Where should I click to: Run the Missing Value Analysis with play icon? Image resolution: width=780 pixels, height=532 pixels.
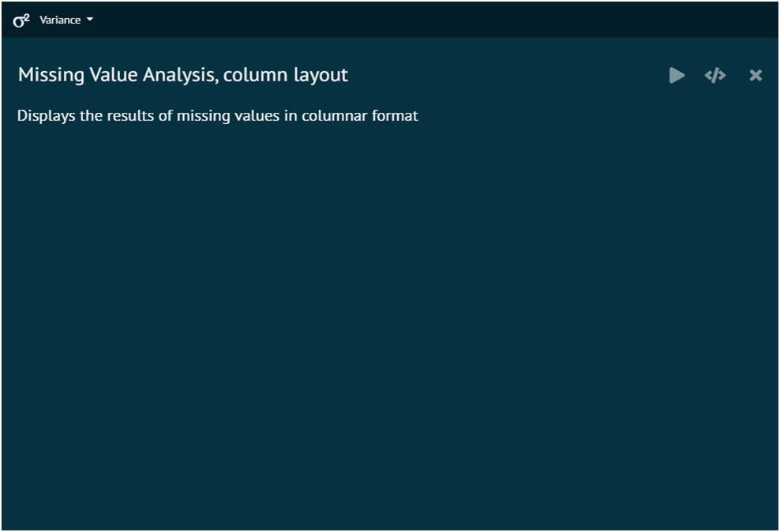click(x=677, y=76)
